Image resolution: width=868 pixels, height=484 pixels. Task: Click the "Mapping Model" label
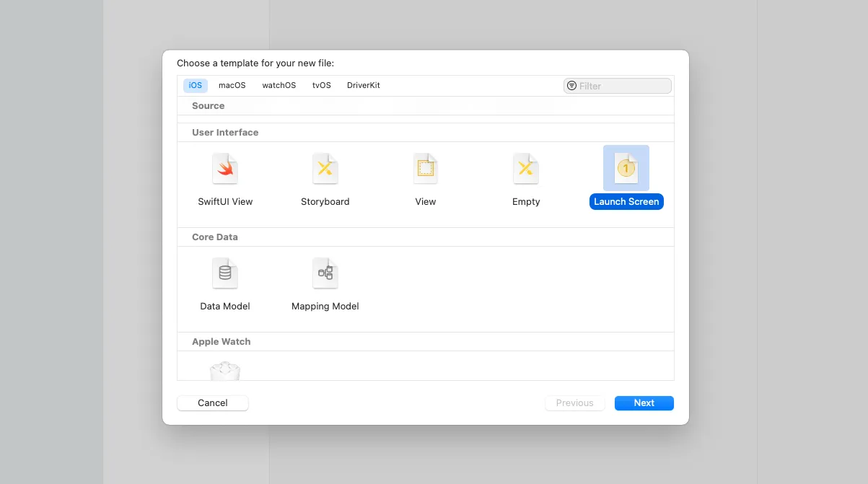325,307
